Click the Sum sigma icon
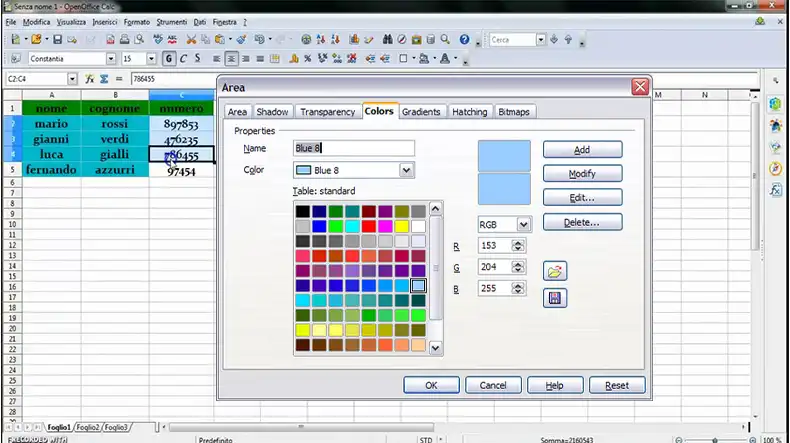 pos(104,79)
